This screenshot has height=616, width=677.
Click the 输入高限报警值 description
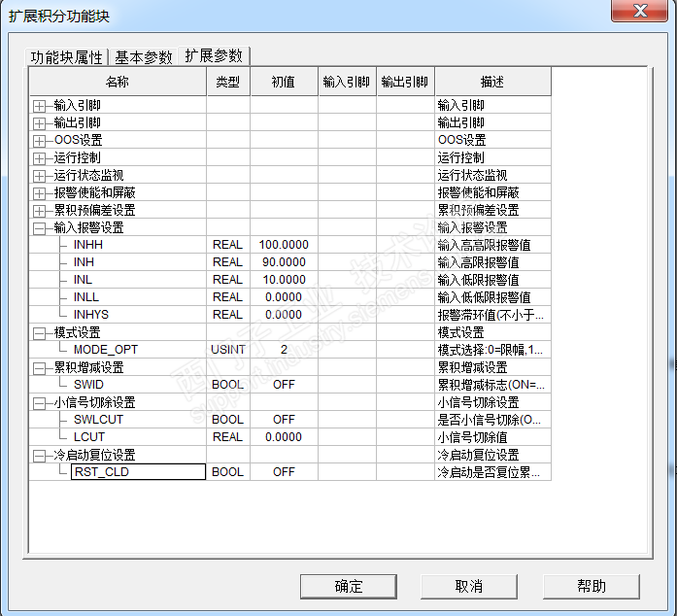coord(492,262)
